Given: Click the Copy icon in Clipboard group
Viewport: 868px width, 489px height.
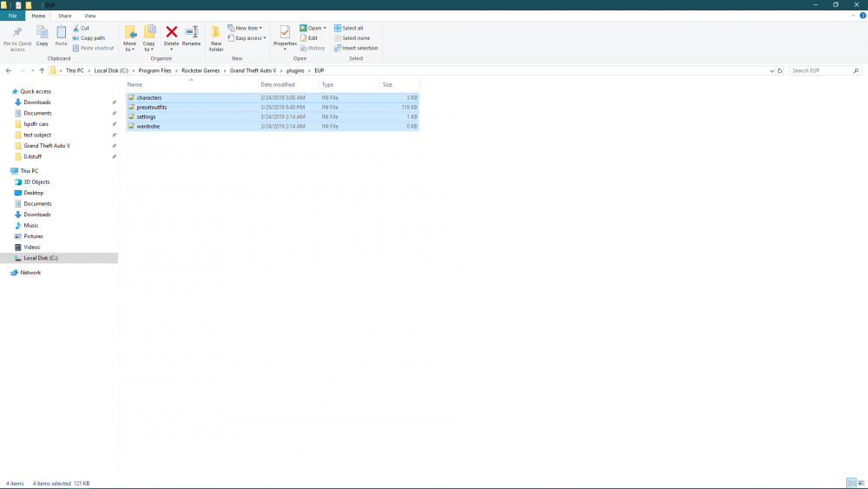Looking at the screenshot, I should 42,35.
